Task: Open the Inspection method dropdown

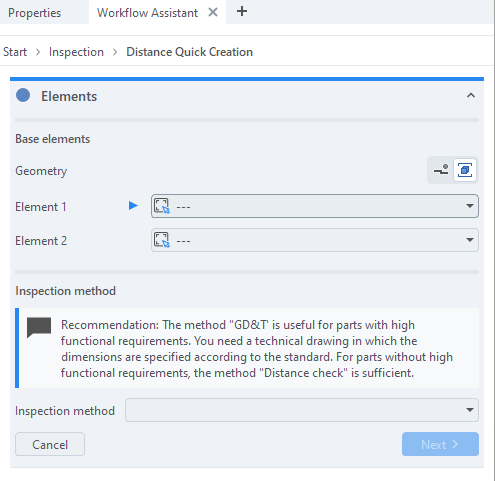Action: pos(302,410)
